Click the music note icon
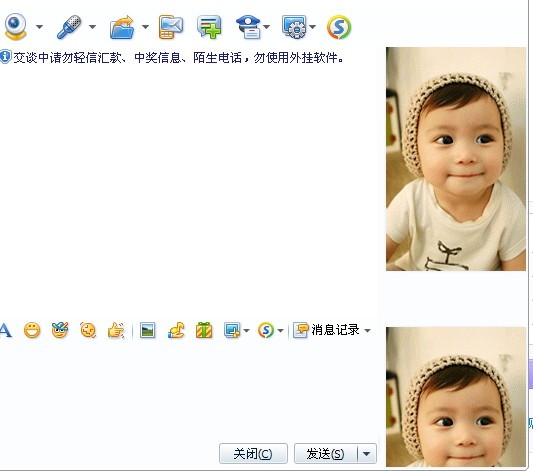Image resolution: width=533 pixels, height=471 pixels. pyautogui.click(x=176, y=330)
